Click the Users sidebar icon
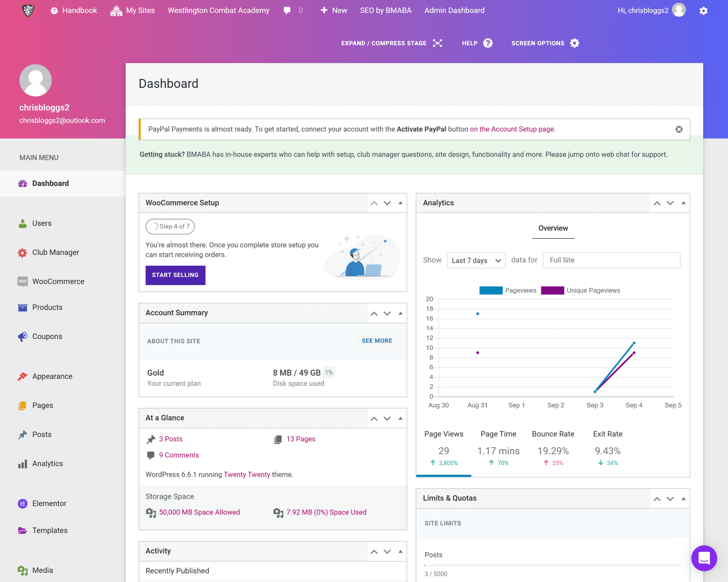This screenshot has width=728, height=582. [22, 223]
